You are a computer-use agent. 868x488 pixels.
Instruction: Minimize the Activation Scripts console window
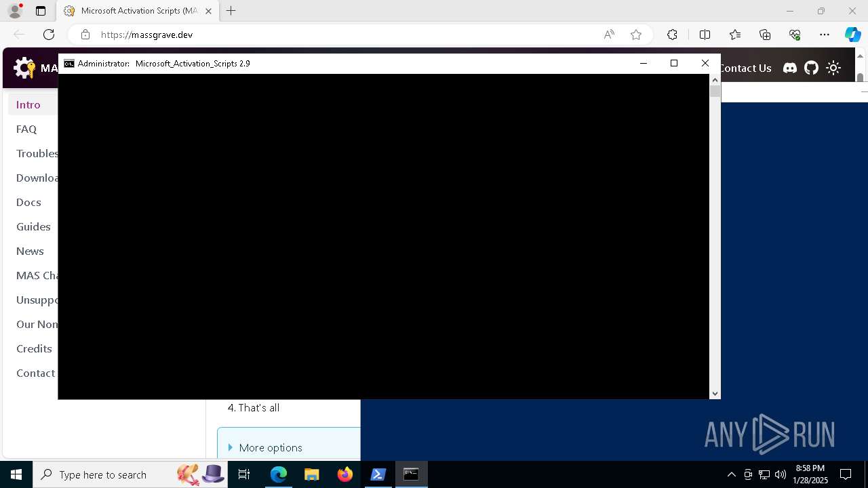click(x=644, y=63)
